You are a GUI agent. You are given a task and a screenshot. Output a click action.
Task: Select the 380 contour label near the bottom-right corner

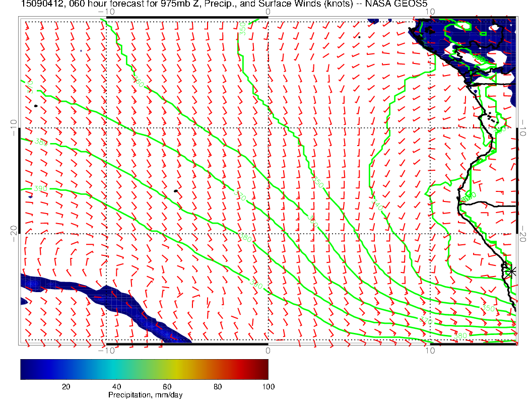[460, 335]
